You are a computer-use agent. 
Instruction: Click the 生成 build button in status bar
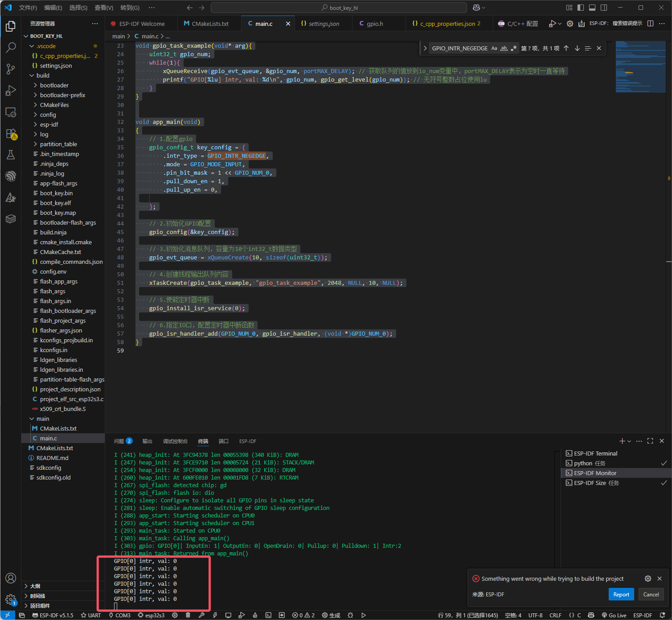click(x=331, y=615)
